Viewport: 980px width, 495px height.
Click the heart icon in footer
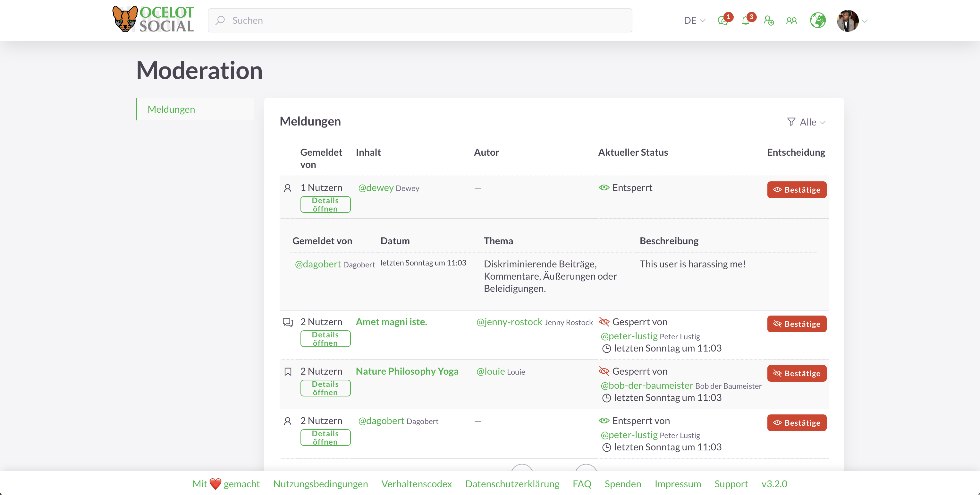pyautogui.click(x=215, y=483)
